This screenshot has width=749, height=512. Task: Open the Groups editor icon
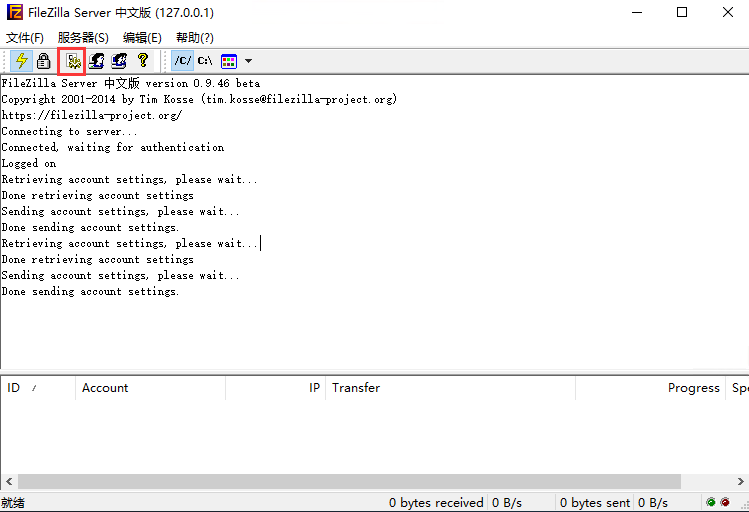pyautogui.click(x=118, y=61)
